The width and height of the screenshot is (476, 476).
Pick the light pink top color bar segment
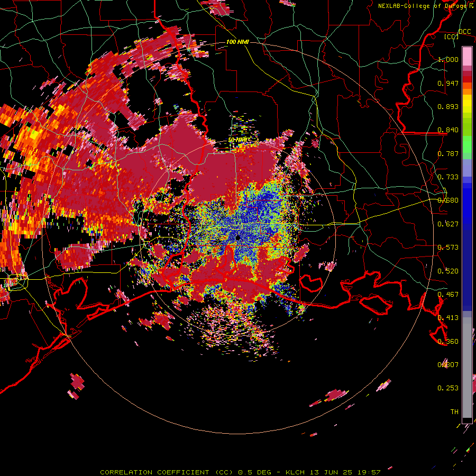click(x=467, y=56)
